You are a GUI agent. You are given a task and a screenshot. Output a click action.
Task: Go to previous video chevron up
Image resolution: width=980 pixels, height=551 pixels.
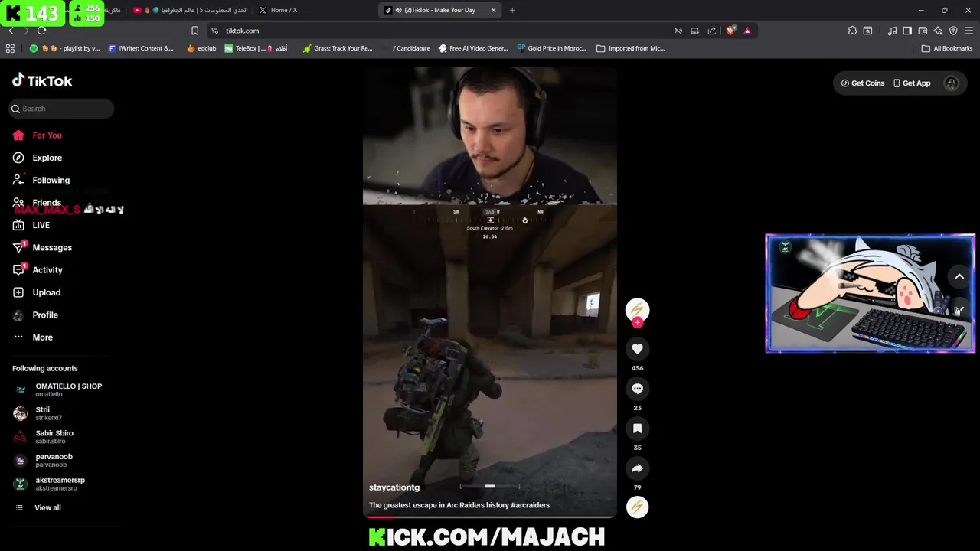pyautogui.click(x=959, y=277)
